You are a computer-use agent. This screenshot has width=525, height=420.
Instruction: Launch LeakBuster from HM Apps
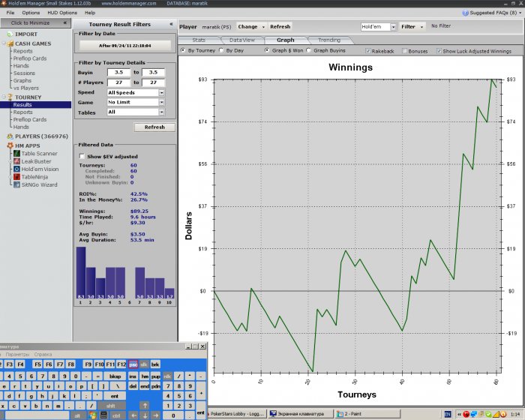click(16, 161)
